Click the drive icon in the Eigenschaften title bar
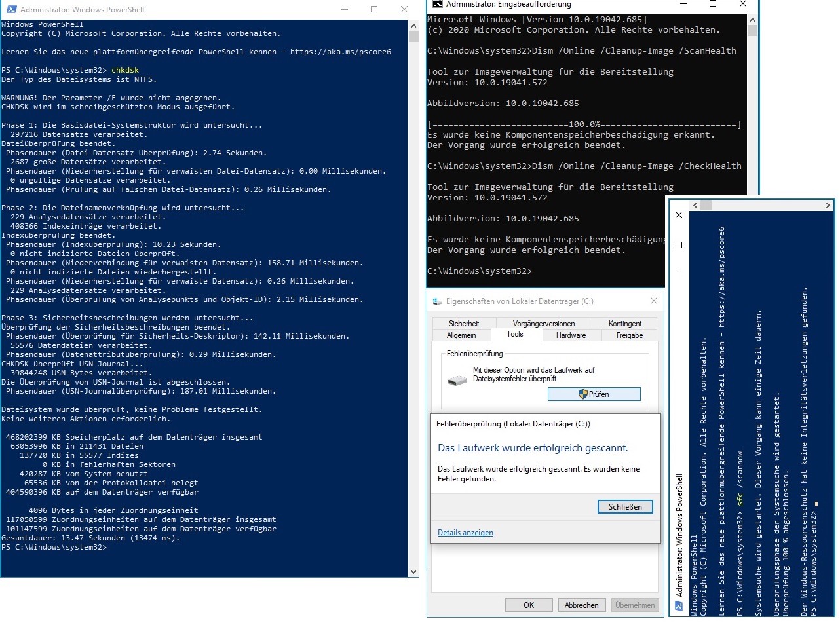The width and height of the screenshot is (840, 623). [x=437, y=301]
